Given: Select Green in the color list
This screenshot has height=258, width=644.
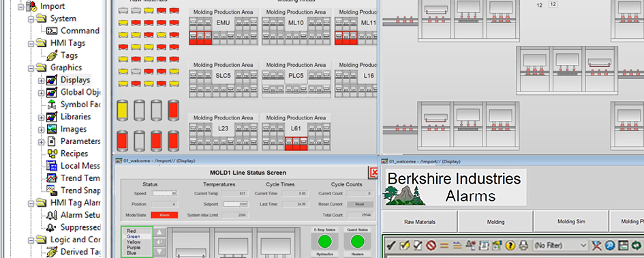Looking at the screenshot, I should [x=134, y=237].
